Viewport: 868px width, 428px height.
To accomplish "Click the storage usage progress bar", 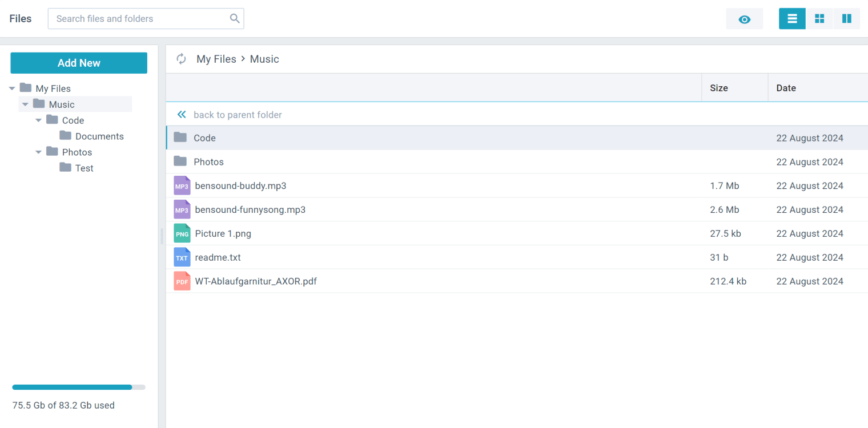I will point(79,387).
